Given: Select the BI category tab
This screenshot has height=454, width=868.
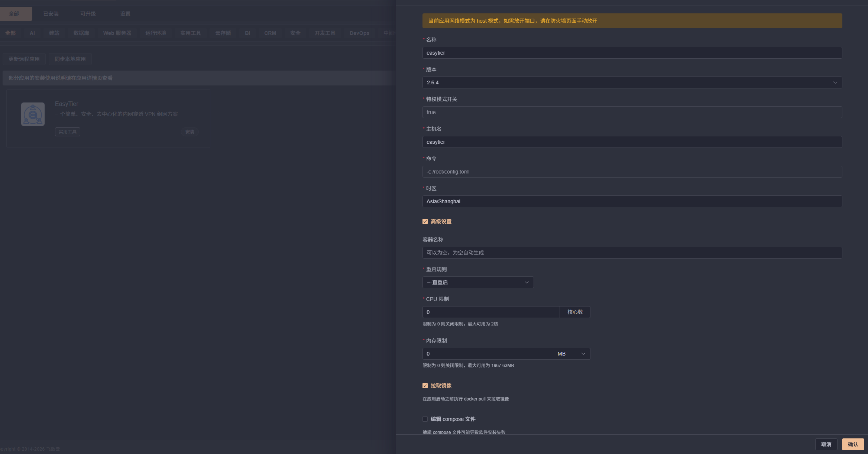Looking at the screenshot, I should pyautogui.click(x=247, y=33).
